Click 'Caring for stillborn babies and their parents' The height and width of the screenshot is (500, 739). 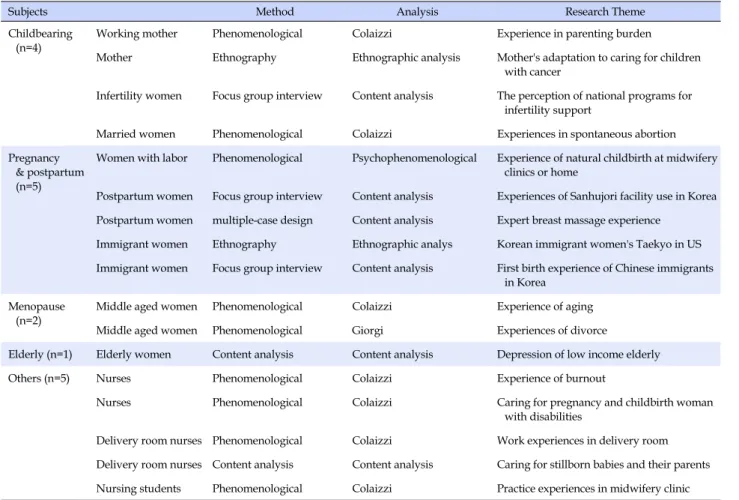[603, 465]
